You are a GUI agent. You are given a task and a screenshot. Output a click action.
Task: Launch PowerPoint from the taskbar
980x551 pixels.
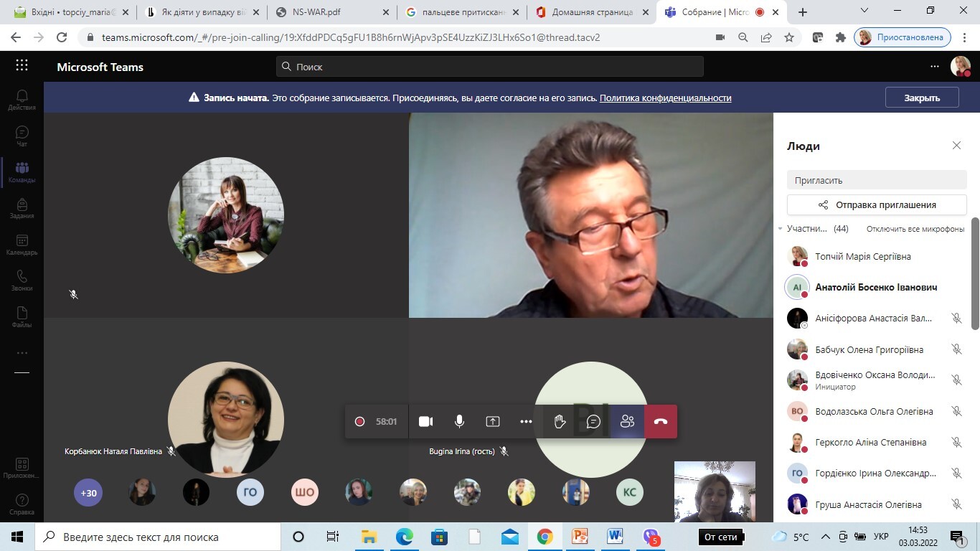tap(580, 537)
